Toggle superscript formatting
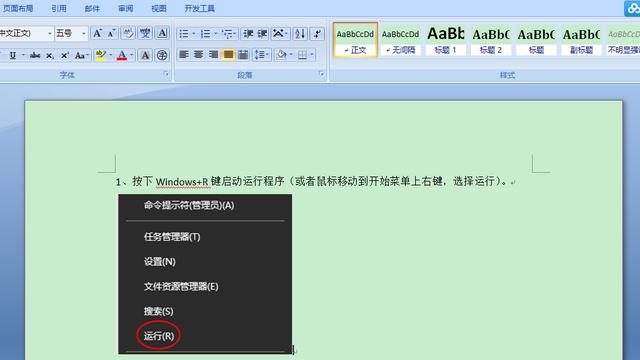This screenshot has width=640, height=360. point(64,55)
